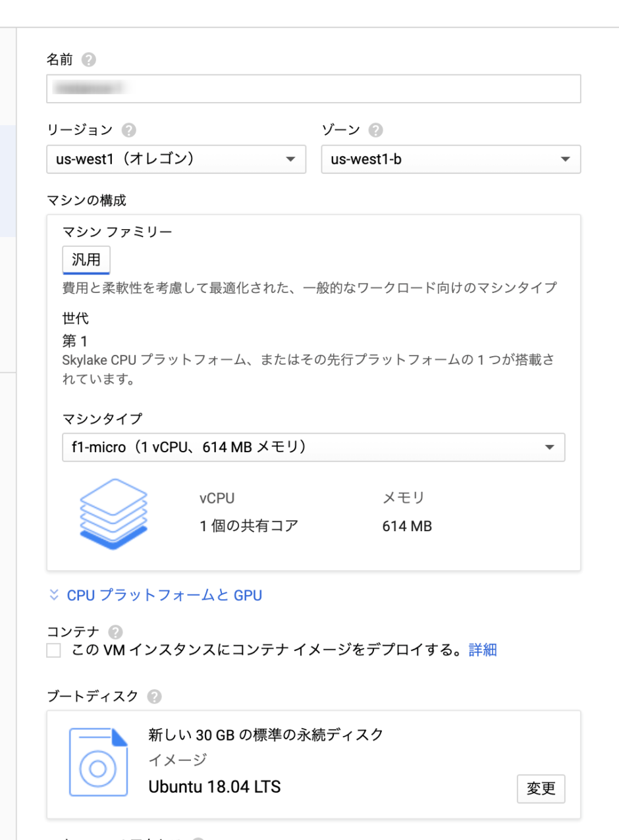This screenshot has height=840, width=619.
Task: Select the 汎用 machine family tab
Action: click(x=86, y=260)
